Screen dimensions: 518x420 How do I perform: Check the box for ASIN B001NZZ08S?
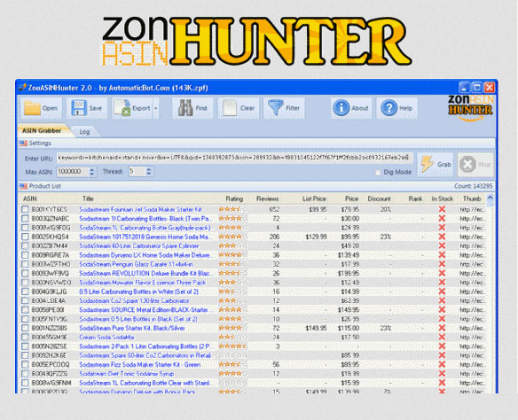pos(25,328)
